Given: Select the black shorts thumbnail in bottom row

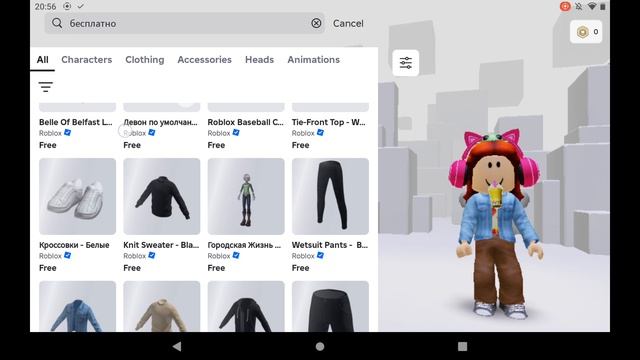Looking at the screenshot, I should 330,306.
